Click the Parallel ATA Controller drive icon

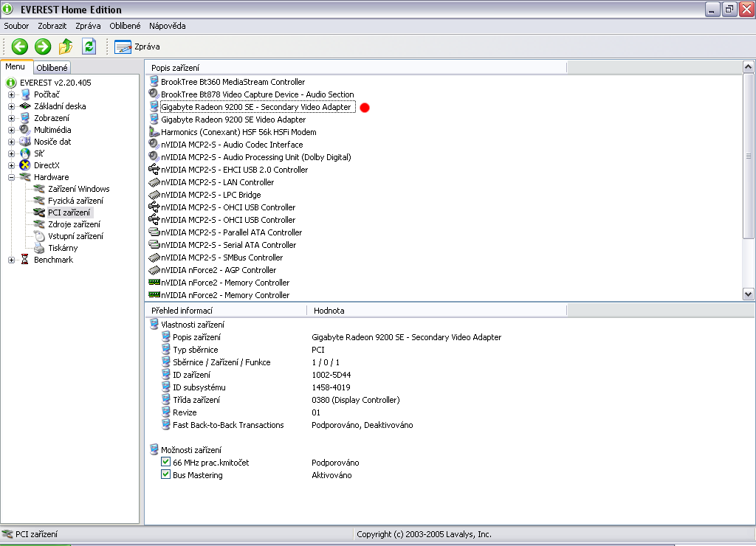tap(154, 232)
